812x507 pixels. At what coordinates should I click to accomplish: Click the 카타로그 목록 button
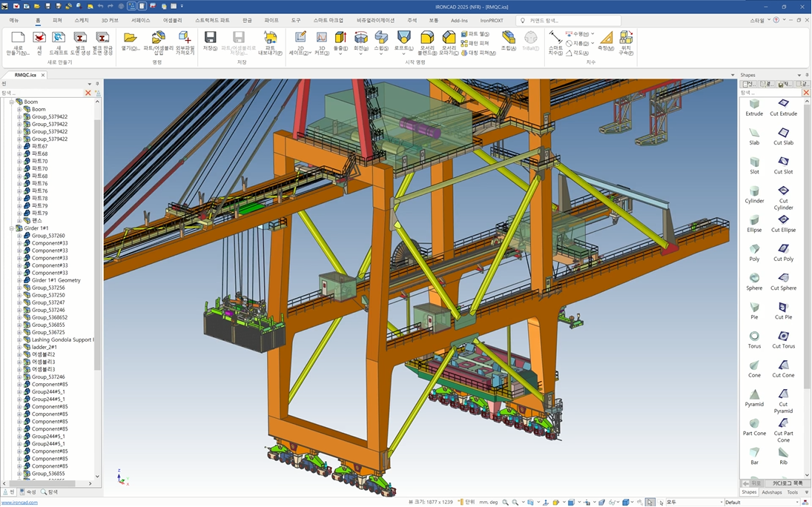point(788,483)
